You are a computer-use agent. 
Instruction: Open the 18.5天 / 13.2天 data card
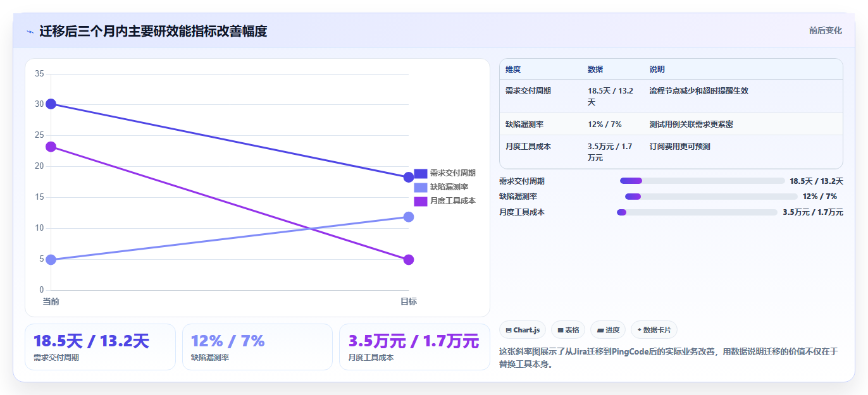(x=100, y=347)
